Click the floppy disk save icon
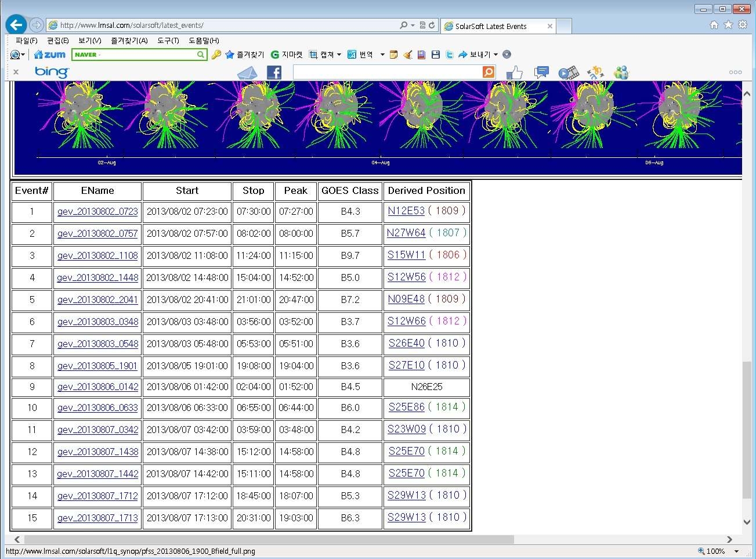This screenshot has height=559, width=756. coord(436,55)
